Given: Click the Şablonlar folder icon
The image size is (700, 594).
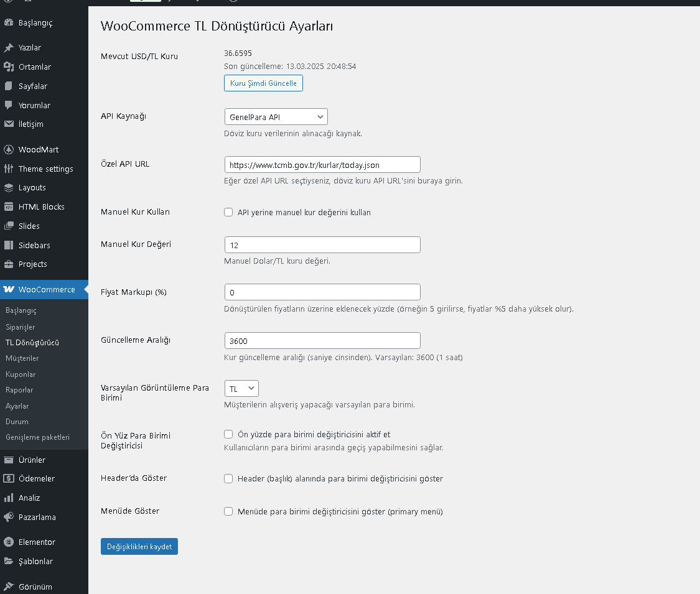Looking at the screenshot, I should coord(9,561).
